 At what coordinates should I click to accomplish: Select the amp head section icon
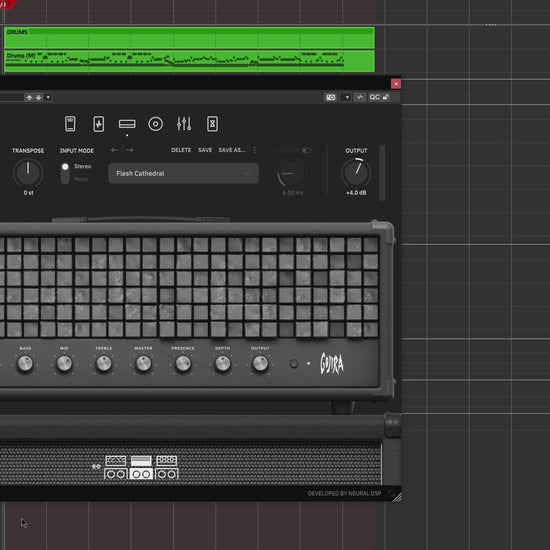coord(127,124)
